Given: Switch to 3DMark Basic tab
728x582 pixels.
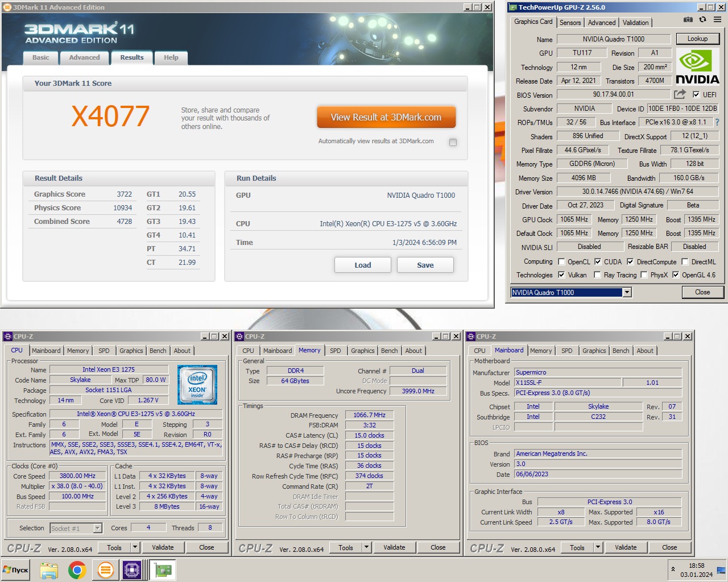Looking at the screenshot, I should point(40,57).
